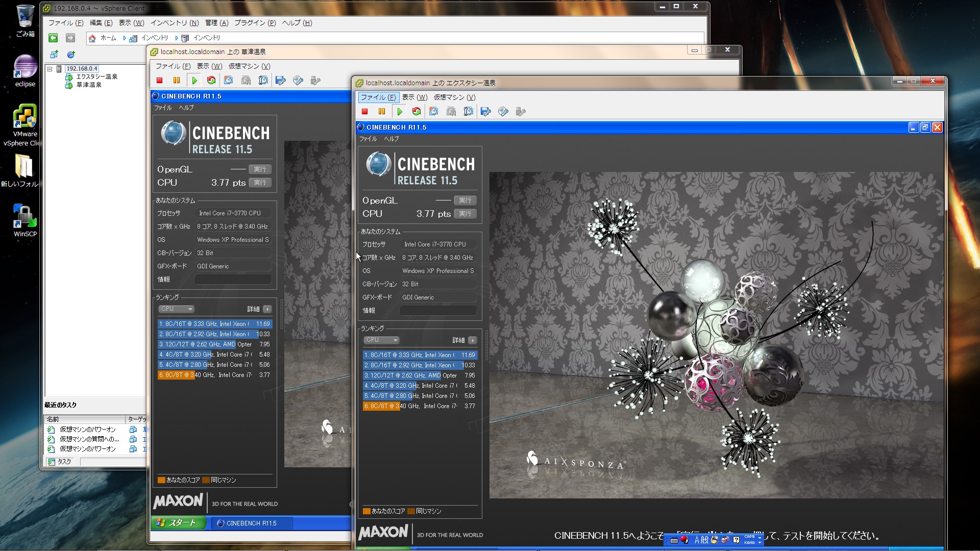Reset the エクスタシー温泉 VM with the reset icon

[x=416, y=112]
